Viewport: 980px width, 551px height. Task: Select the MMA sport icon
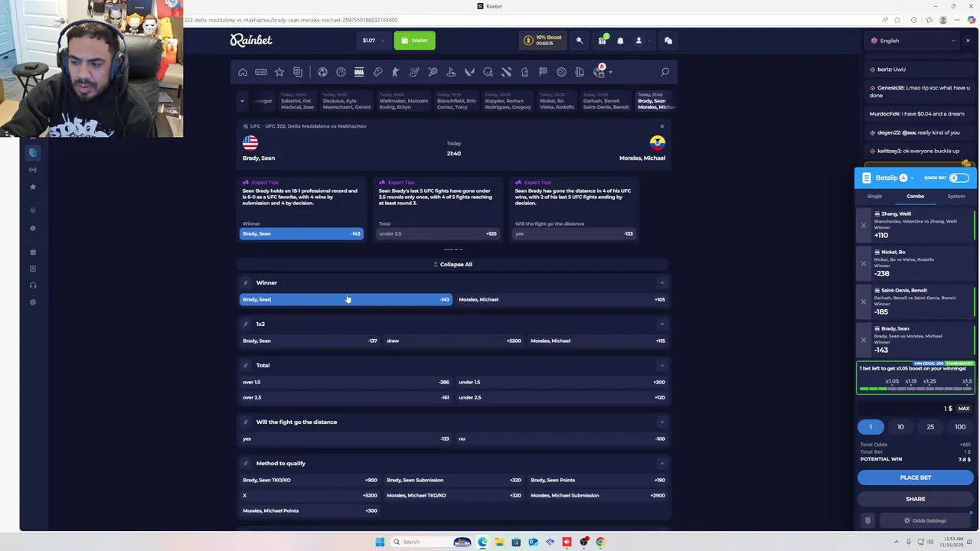click(359, 72)
